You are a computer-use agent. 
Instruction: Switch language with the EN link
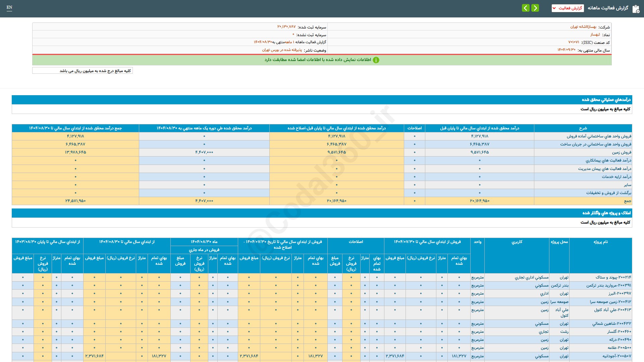[x=9, y=7]
